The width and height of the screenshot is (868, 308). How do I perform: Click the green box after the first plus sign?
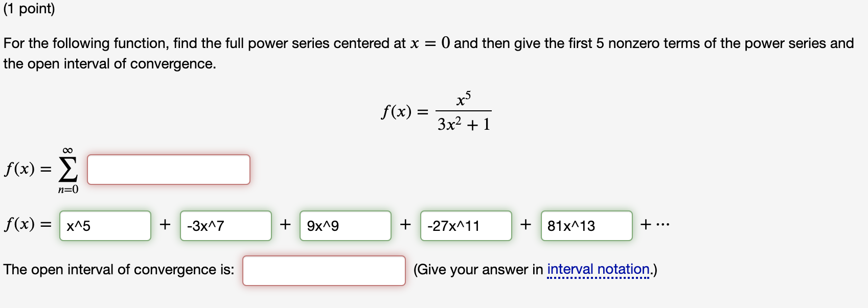[x=225, y=226]
